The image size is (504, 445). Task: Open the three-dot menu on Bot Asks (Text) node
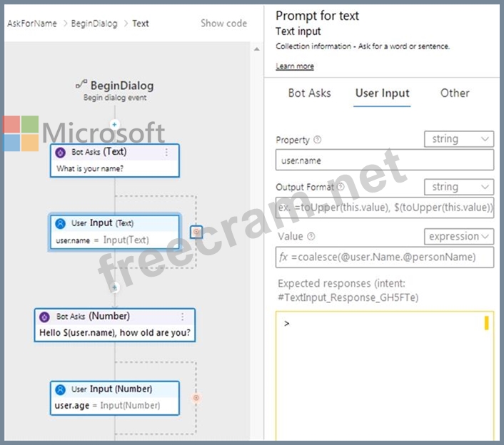[x=166, y=152]
